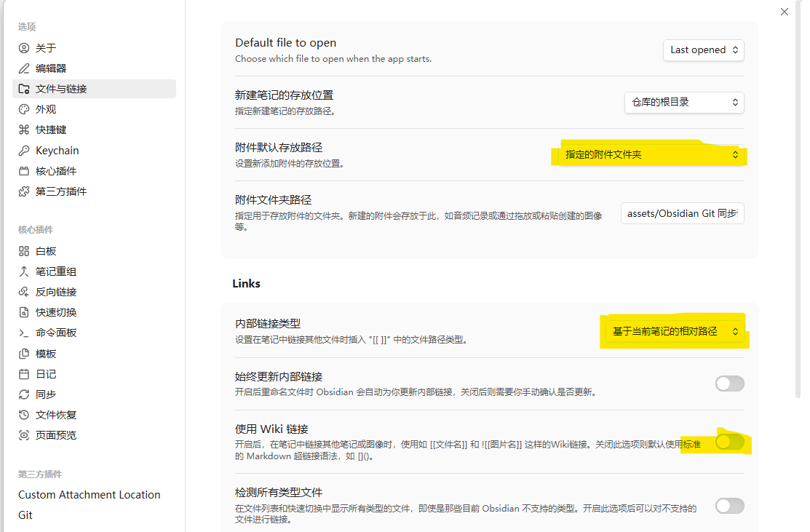
Task: Open Custom Attachment Location plugin settings
Action: click(x=89, y=494)
